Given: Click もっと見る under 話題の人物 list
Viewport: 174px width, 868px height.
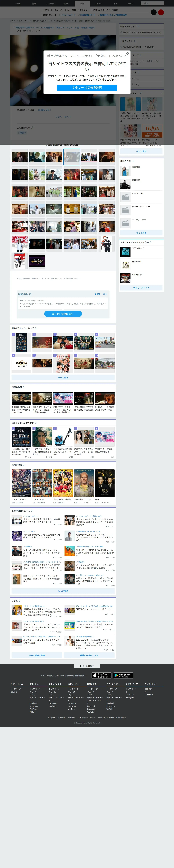Looking at the screenshot, I should 141,233.
